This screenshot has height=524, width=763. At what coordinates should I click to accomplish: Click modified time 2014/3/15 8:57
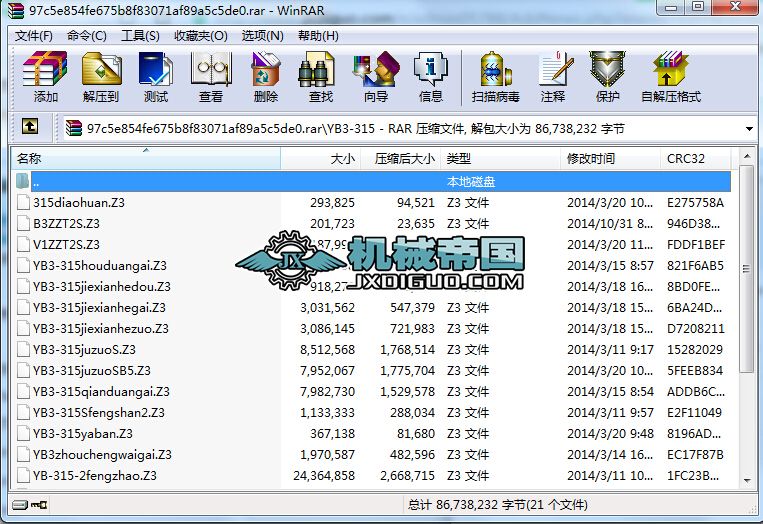pos(610,265)
